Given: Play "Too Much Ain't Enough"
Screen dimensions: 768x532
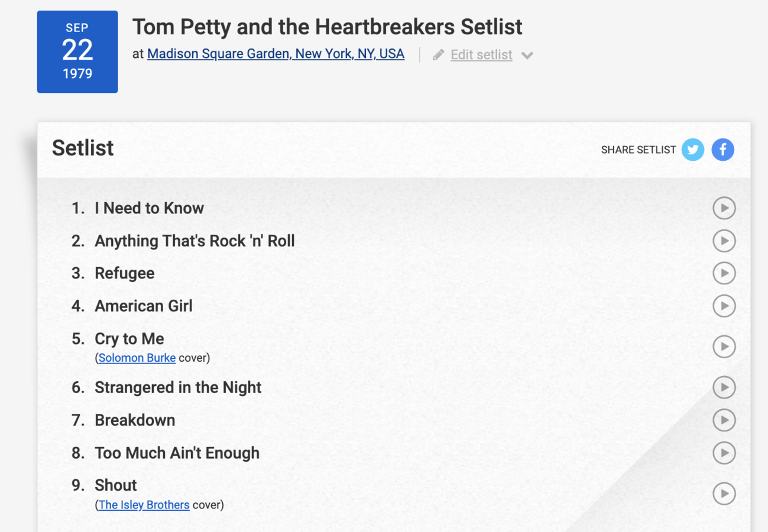Looking at the screenshot, I should tap(724, 453).
